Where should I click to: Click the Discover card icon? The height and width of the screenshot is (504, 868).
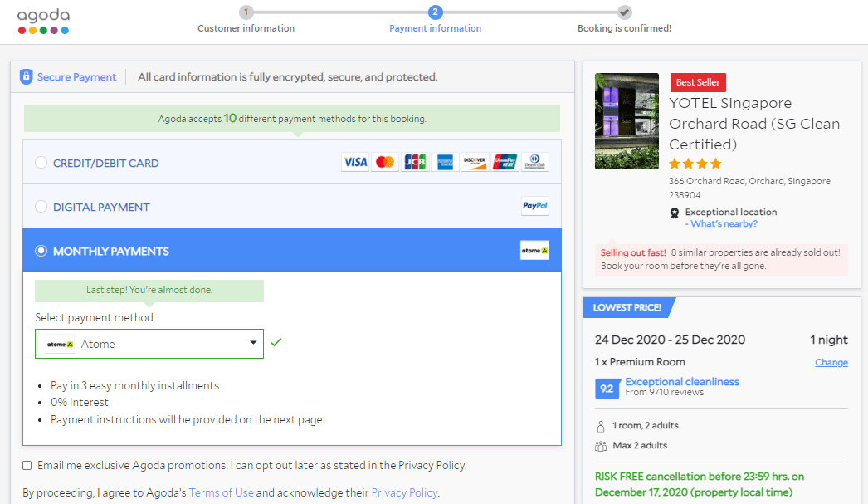[475, 162]
